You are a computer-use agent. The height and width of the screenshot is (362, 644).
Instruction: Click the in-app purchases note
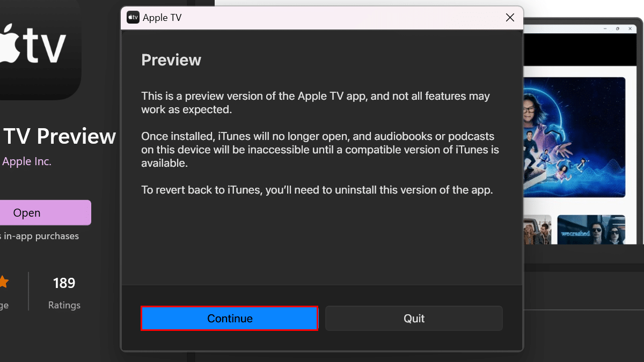click(x=40, y=236)
